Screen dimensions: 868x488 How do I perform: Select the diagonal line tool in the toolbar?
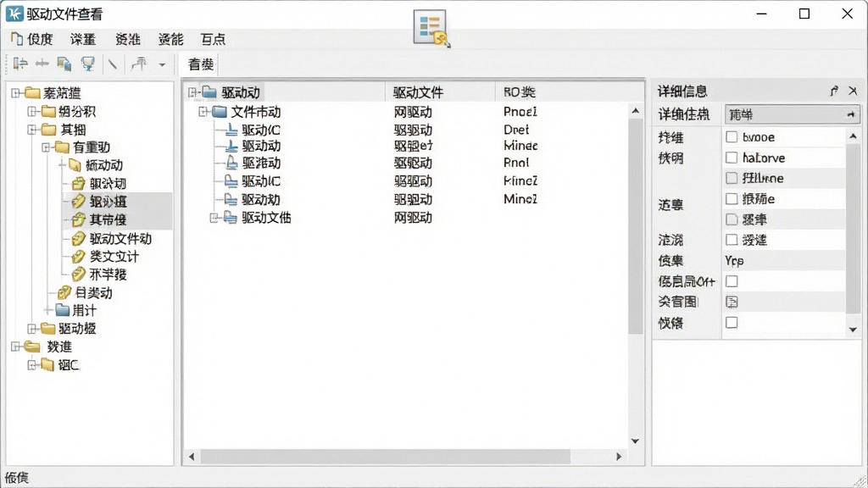(113, 64)
